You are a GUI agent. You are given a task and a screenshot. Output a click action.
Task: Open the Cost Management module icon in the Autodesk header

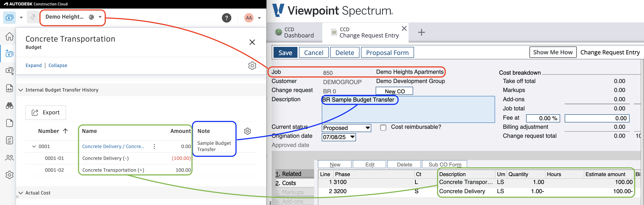coord(9,18)
